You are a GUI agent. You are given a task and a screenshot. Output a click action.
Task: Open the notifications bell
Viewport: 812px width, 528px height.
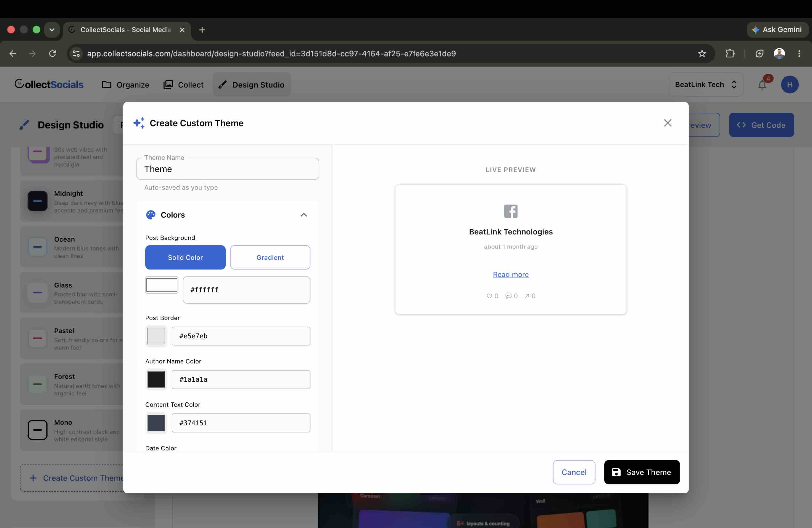[762, 85]
